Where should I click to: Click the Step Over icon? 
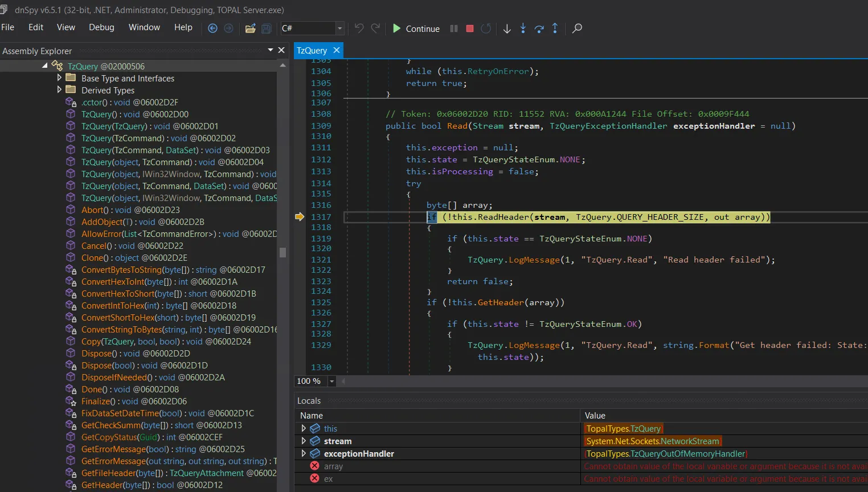[539, 28]
